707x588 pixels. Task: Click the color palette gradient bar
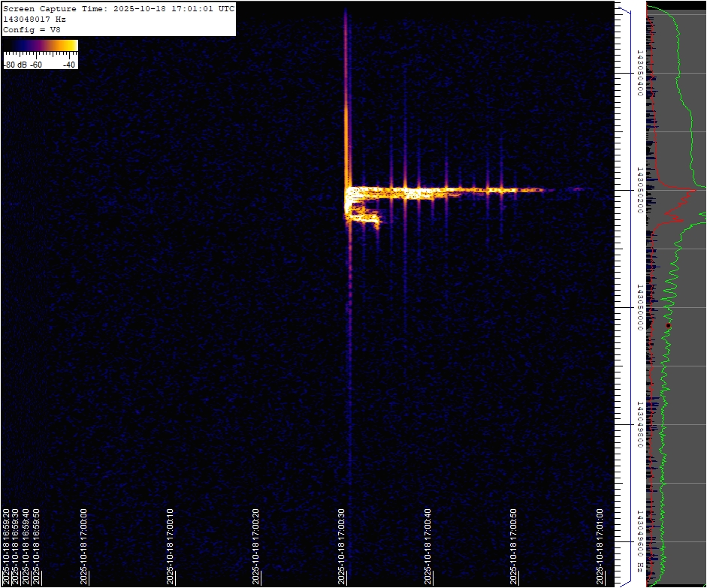click(41, 46)
